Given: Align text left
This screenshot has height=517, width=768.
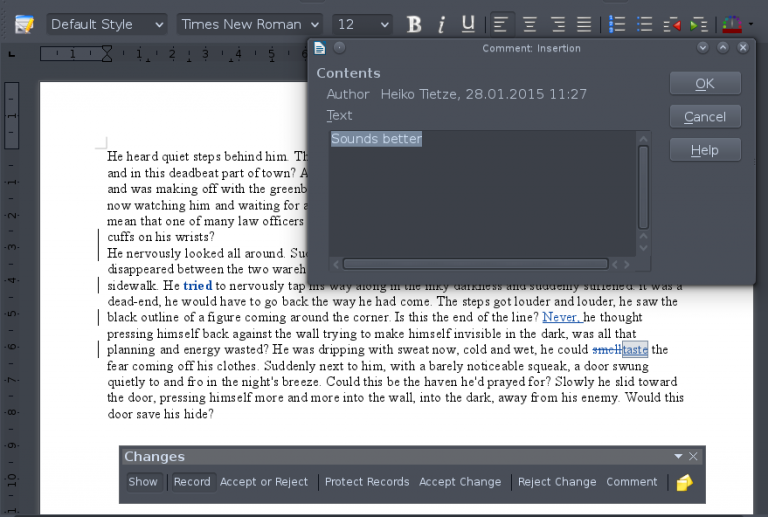Looking at the screenshot, I should [x=502, y=24].
